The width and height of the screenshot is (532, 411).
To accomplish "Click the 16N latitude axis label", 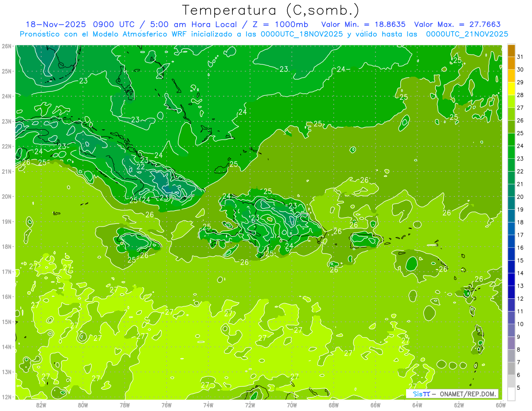I will coord(7,297).
